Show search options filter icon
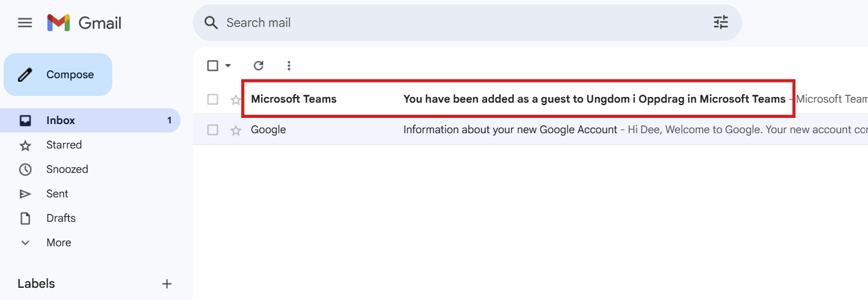The height and width of the screenshot is (300, 868). [x=721, y=23]
